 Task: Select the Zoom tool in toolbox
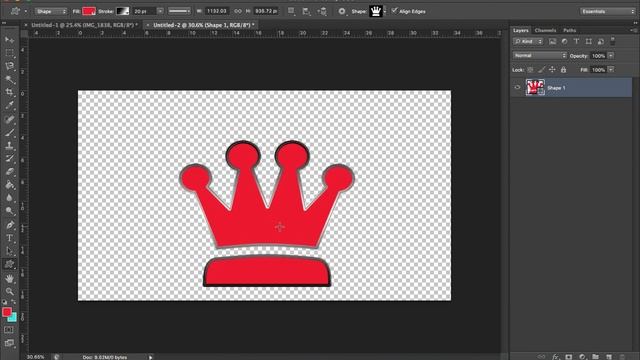(x=9, y=291)
